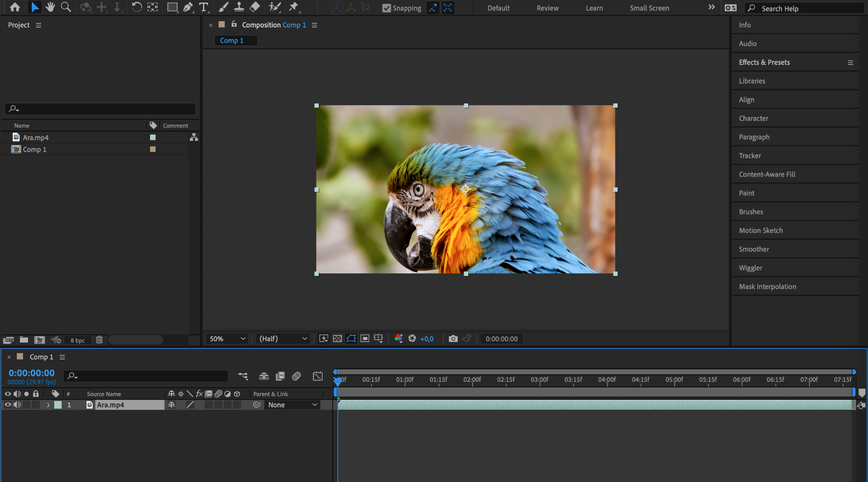Select the Horizontal Type tool
The image size is (868, 482).
pos(204,7)
